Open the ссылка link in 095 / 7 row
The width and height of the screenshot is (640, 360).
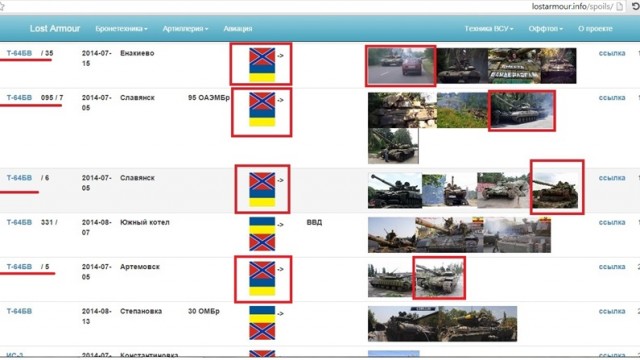click(x=612, y=98)
